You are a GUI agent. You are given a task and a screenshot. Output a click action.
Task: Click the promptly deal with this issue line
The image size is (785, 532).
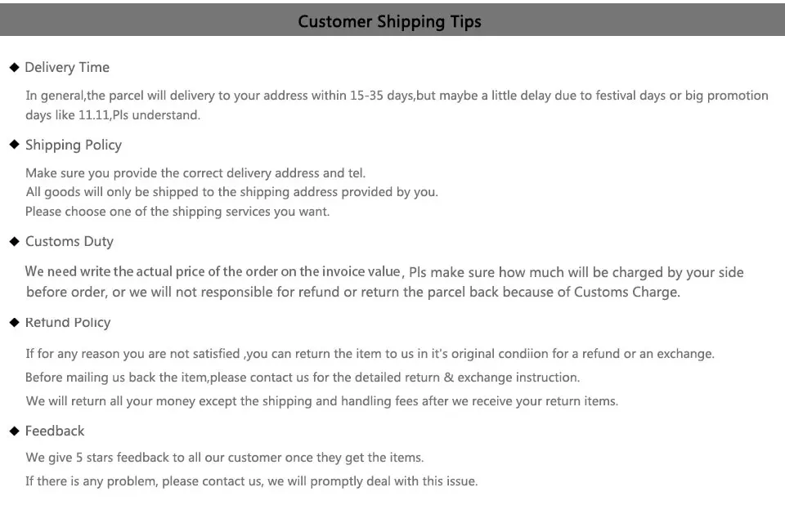(252, 481)
